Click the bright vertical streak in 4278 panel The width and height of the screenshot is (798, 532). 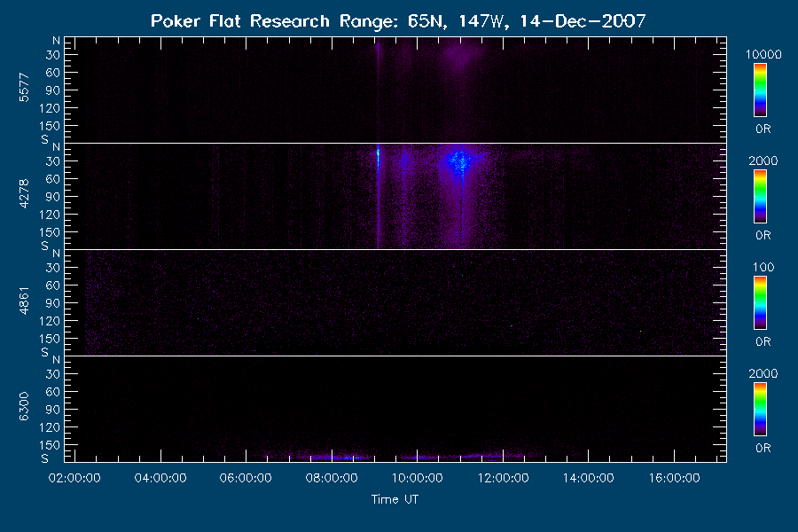coord(378,196)
